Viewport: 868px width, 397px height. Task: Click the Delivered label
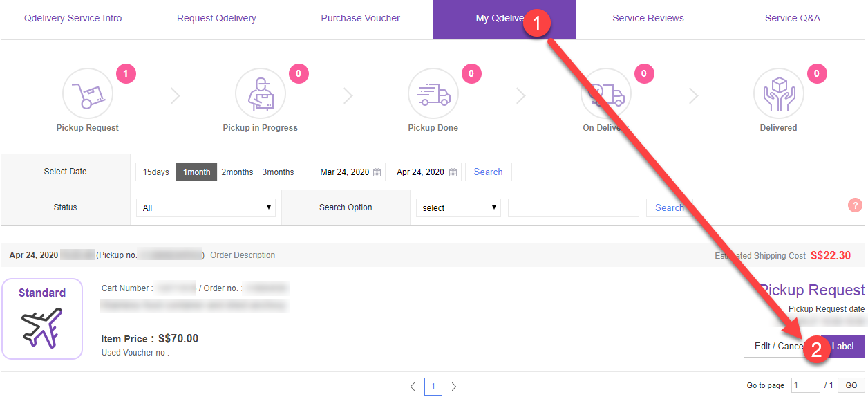[779, 128]
